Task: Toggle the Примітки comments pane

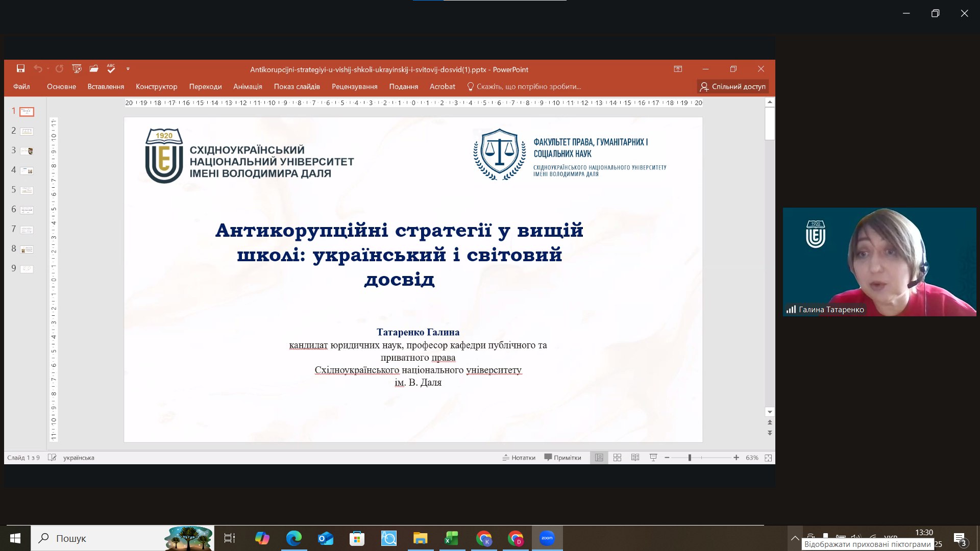Action: 563,458
